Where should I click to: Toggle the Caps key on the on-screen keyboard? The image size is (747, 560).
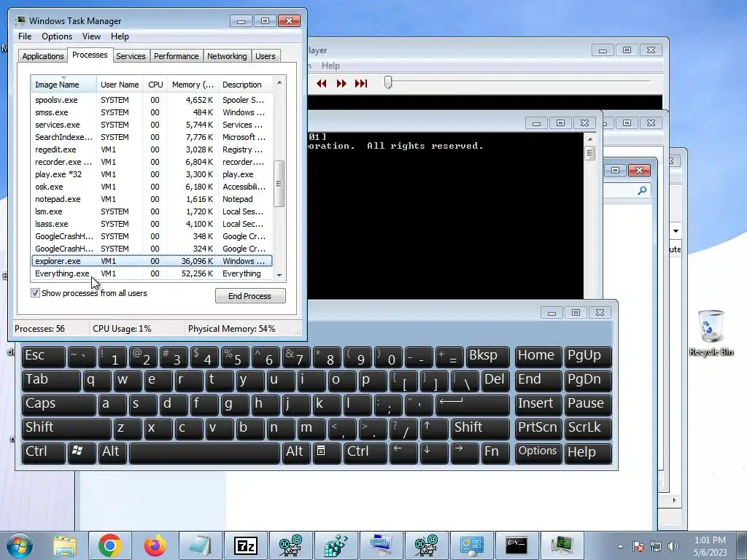[x=58, y=405]
